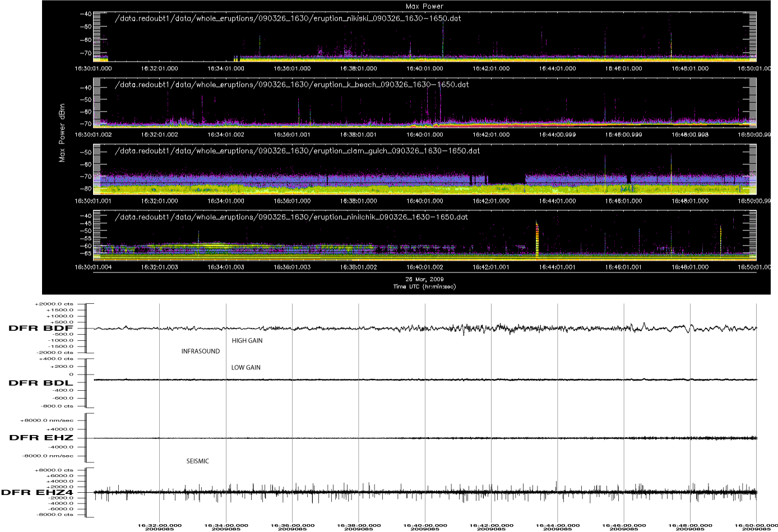Select the eruption_clam_gulch_090326_1630-1650.dat file path
Viewport: 778px width, 532px height.
pos(298,151)
